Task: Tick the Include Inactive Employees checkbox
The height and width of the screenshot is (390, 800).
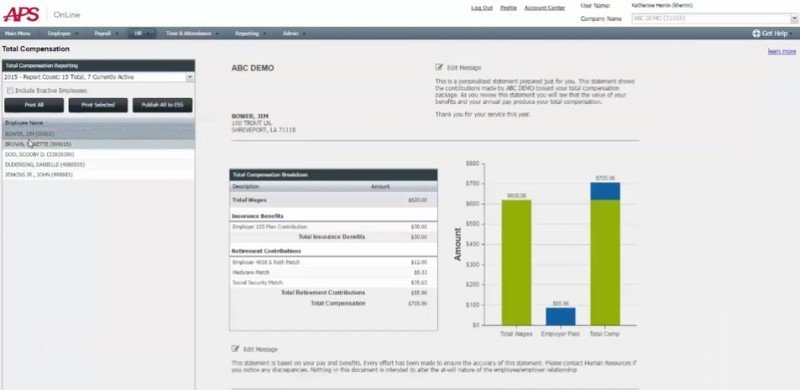Action: [10, 91]
